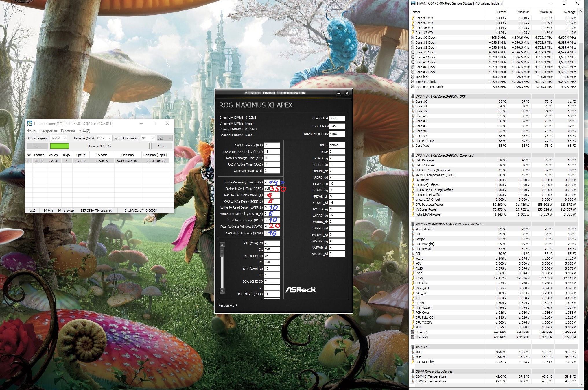Click the HWiNFO64 title bar icon
The width and height of the screenshot is (588, 390).
(413, 3)
